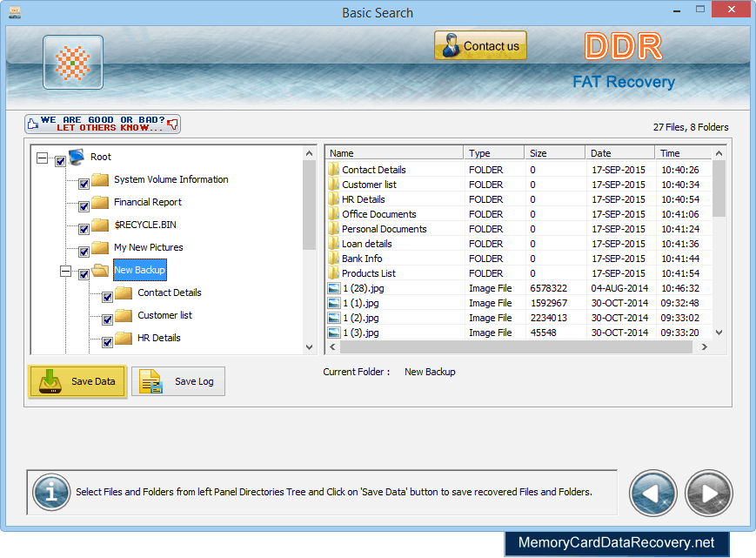Screen dimensions: 756x558
Task: Select HR Details row in file list
Action: click(518, 199)
